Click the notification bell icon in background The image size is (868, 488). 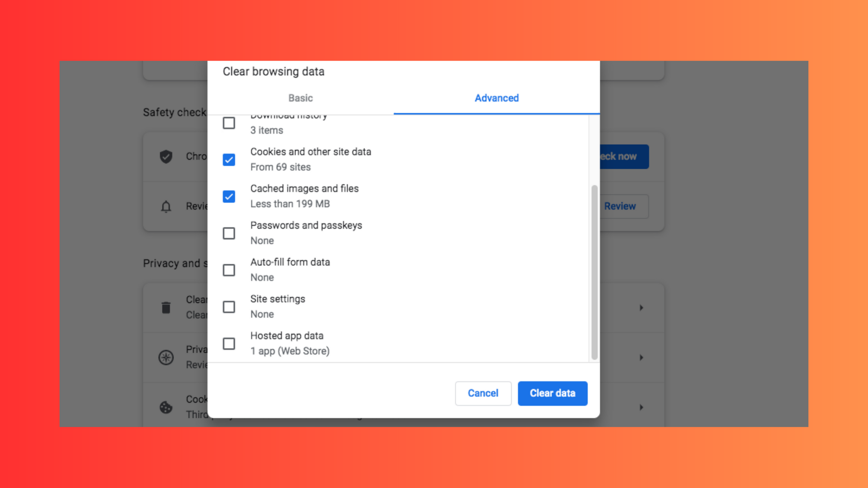click(x=166, y=206)
